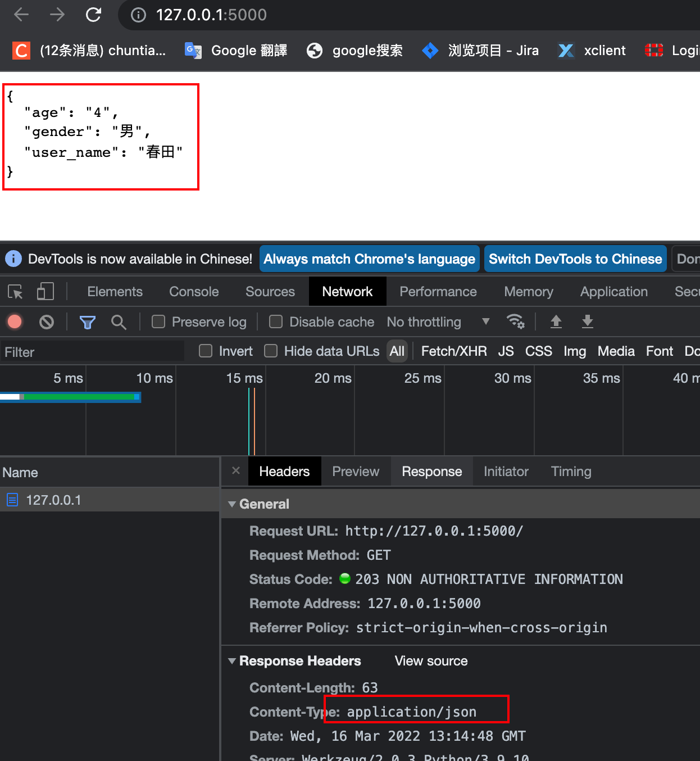The image size is (700, 761).
Task: Open the xclient bookmark
Action: pos(592,51)
